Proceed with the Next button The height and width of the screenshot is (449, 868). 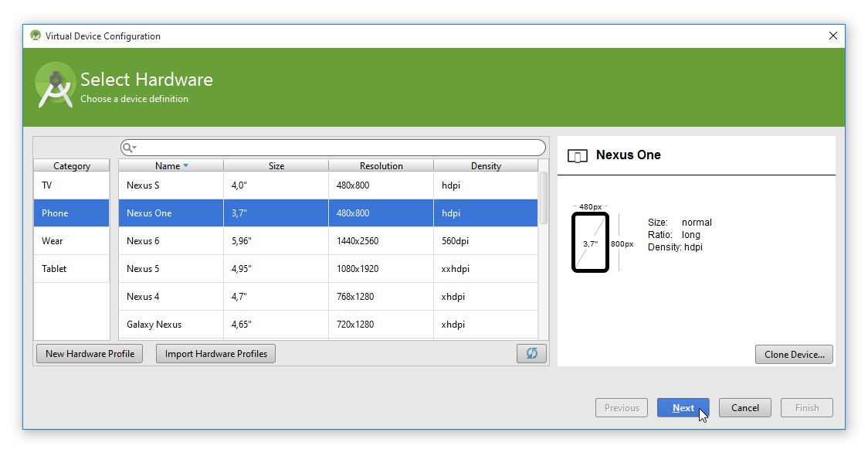click(683, 408)
